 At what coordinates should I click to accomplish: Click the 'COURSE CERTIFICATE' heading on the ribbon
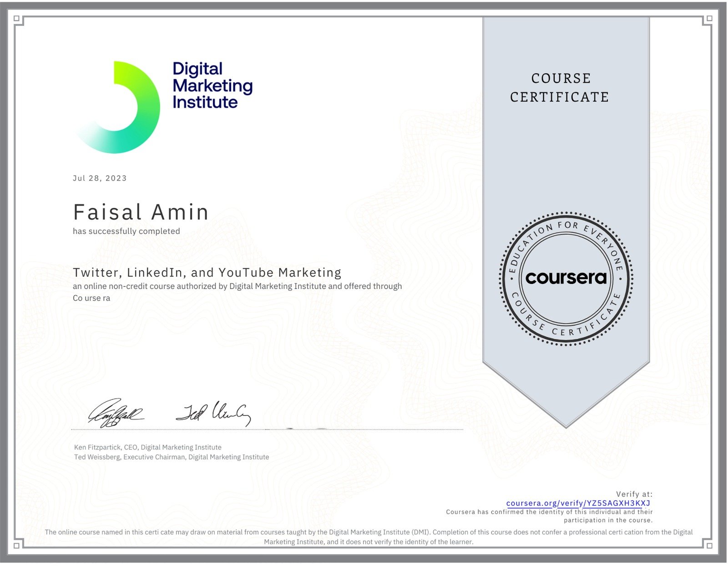click(560, 88)
